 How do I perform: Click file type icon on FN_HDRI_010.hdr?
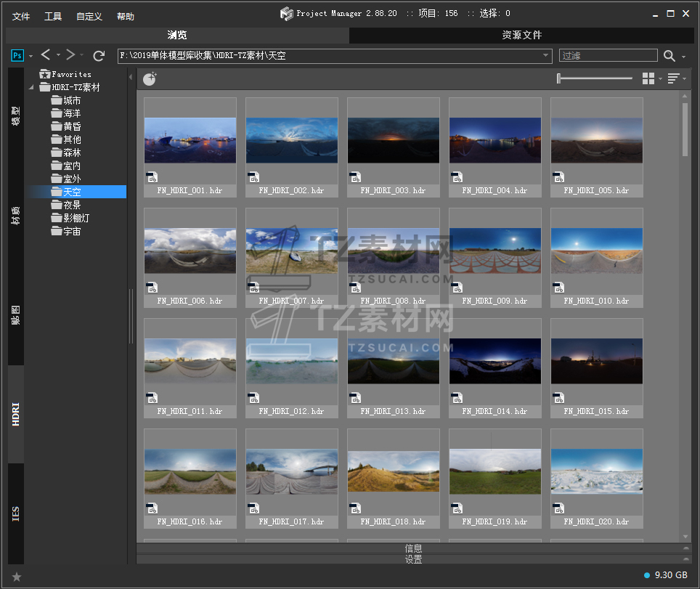click(559, 288)
